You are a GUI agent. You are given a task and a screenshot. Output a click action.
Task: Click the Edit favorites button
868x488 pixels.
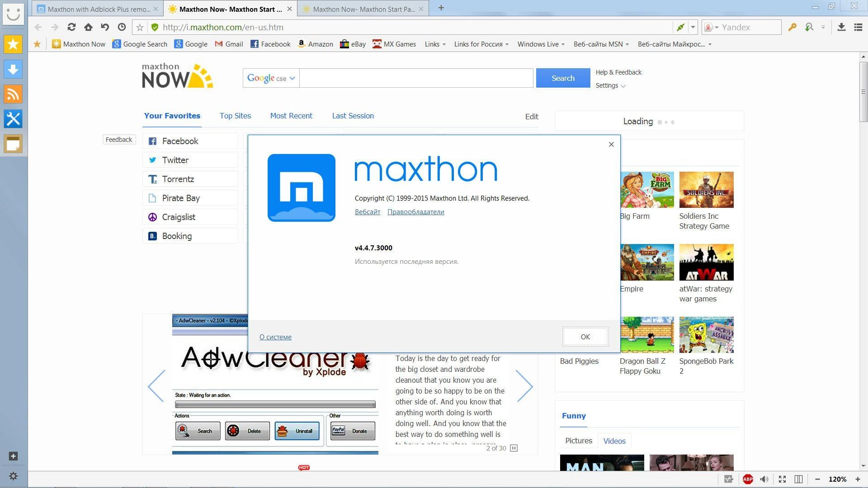tap(532, 117)
